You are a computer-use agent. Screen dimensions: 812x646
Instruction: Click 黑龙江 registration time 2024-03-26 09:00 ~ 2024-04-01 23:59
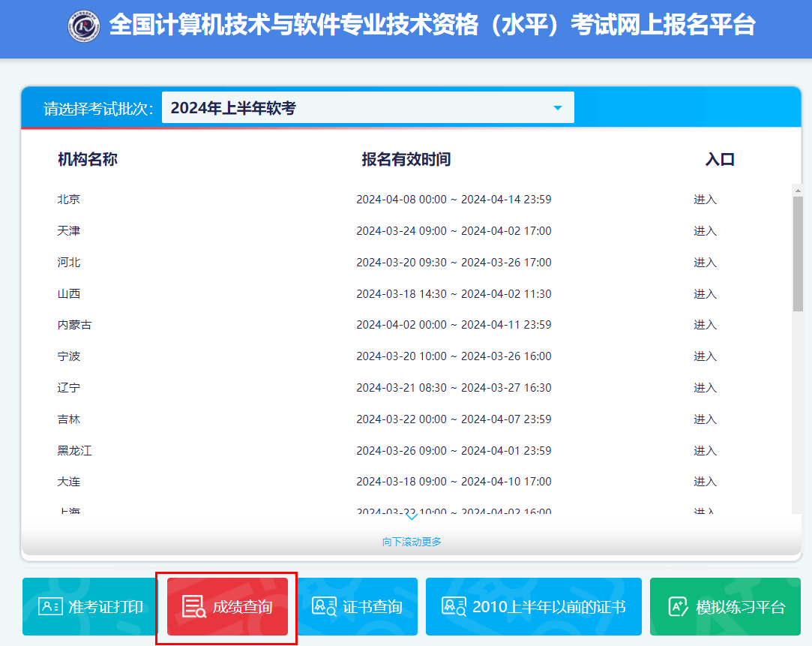(454, 451)
